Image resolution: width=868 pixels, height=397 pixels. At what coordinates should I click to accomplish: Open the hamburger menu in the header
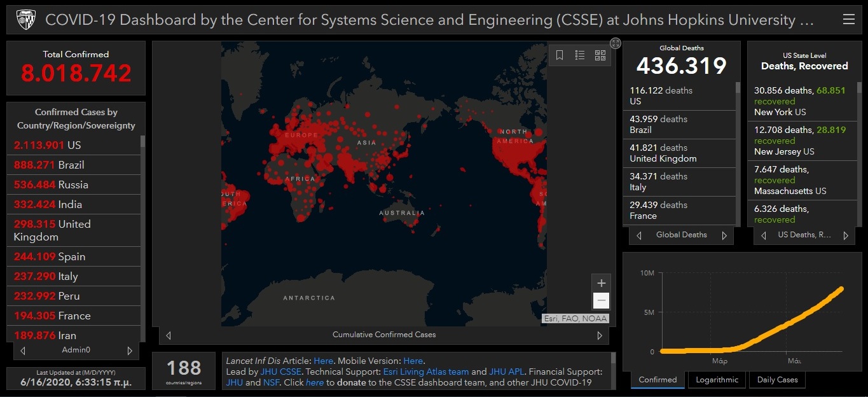[848, 20]
